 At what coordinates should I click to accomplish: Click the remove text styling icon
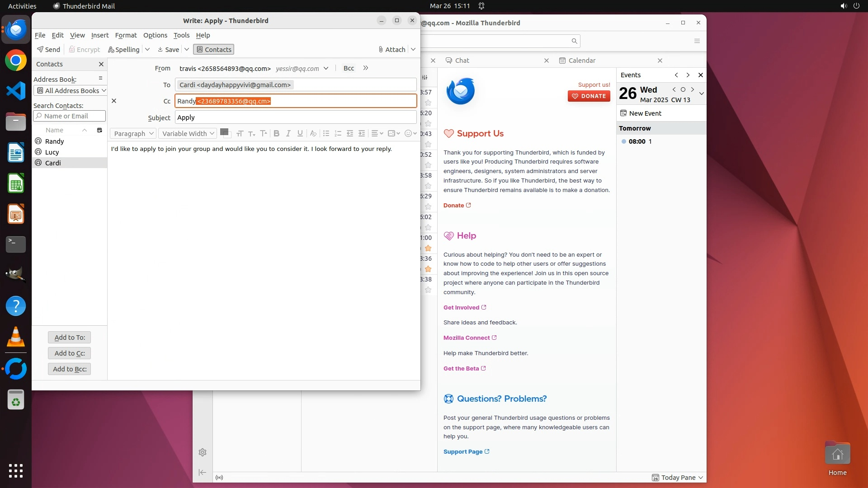pyautogui.click(x=313, y=133)
